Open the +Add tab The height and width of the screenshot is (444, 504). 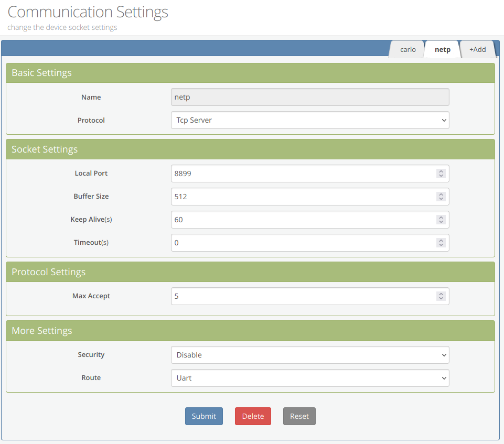point(477,49)
